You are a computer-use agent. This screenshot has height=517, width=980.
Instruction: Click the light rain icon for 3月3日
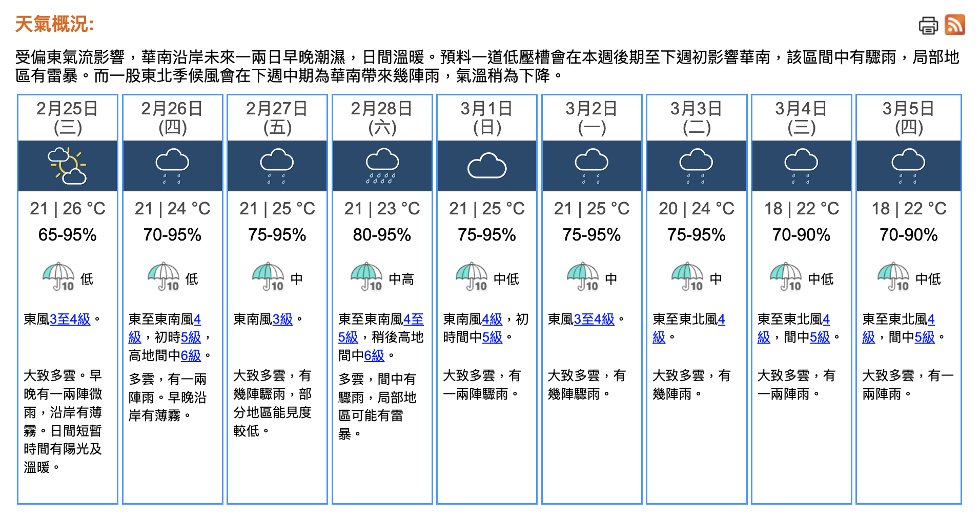coord(696,166)
